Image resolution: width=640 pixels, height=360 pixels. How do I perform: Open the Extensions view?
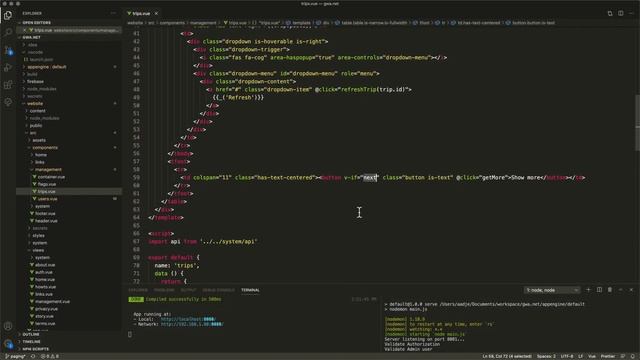click(8, 85)
